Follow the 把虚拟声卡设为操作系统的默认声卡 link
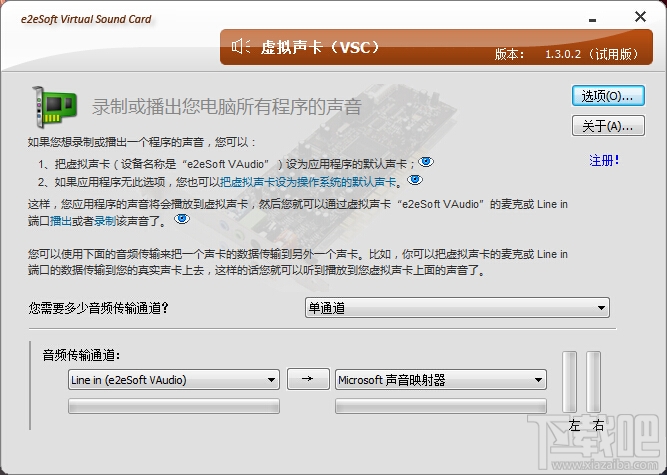 (x=308, y=182)
